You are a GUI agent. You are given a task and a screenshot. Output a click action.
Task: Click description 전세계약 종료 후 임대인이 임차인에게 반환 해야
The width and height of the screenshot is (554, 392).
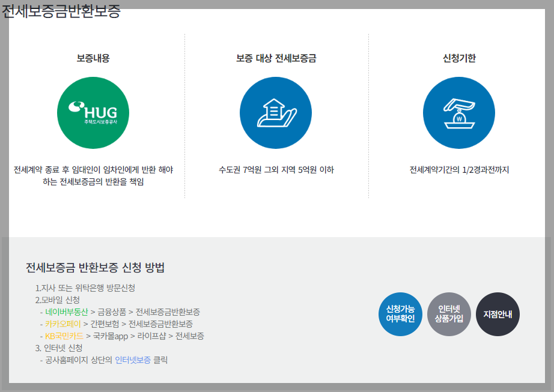coord(93,170)
